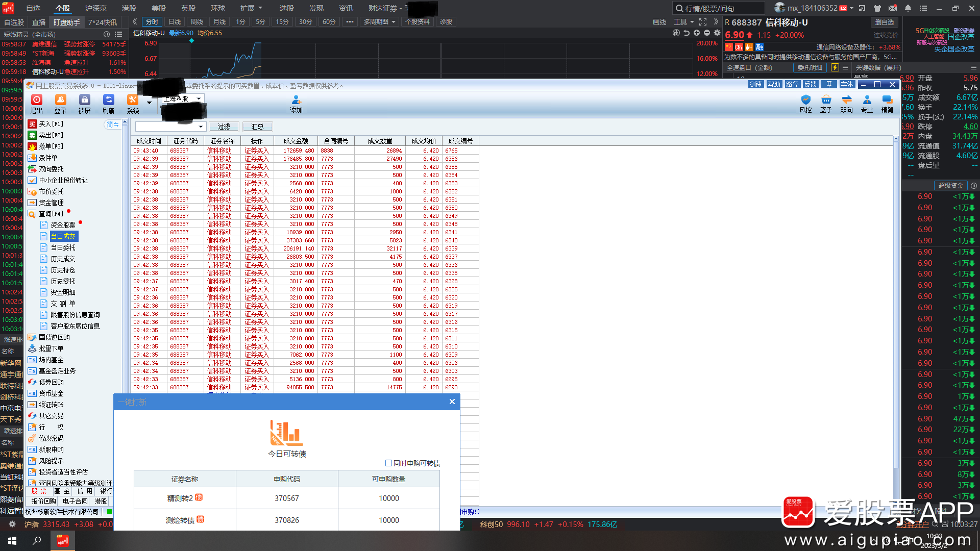Click Windows Start button
Screen dimensions: 980x551
point(12,541)
